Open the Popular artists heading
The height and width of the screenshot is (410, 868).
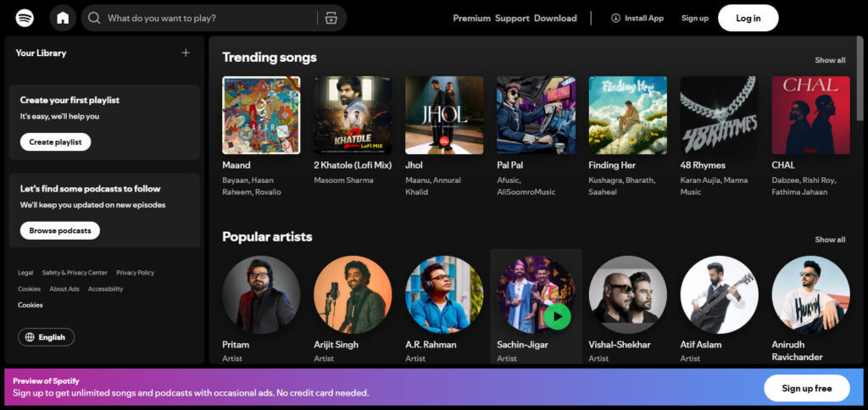point(267,237)
